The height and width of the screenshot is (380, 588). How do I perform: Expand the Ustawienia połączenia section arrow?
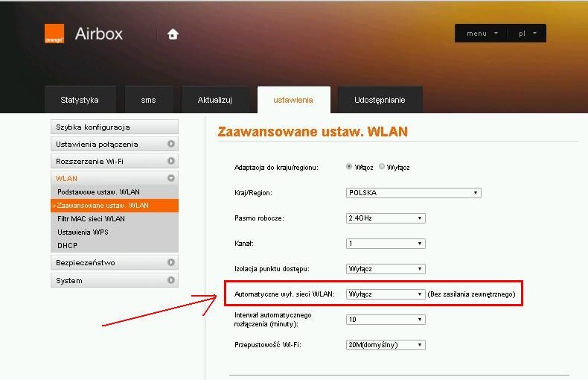pos(171,144)
